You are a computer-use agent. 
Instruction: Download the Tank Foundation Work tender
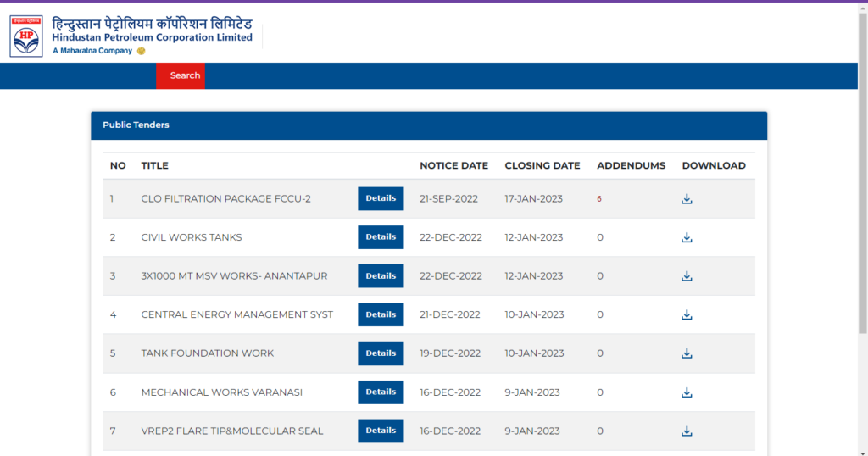pyautogui.click(x=687, y=353)
